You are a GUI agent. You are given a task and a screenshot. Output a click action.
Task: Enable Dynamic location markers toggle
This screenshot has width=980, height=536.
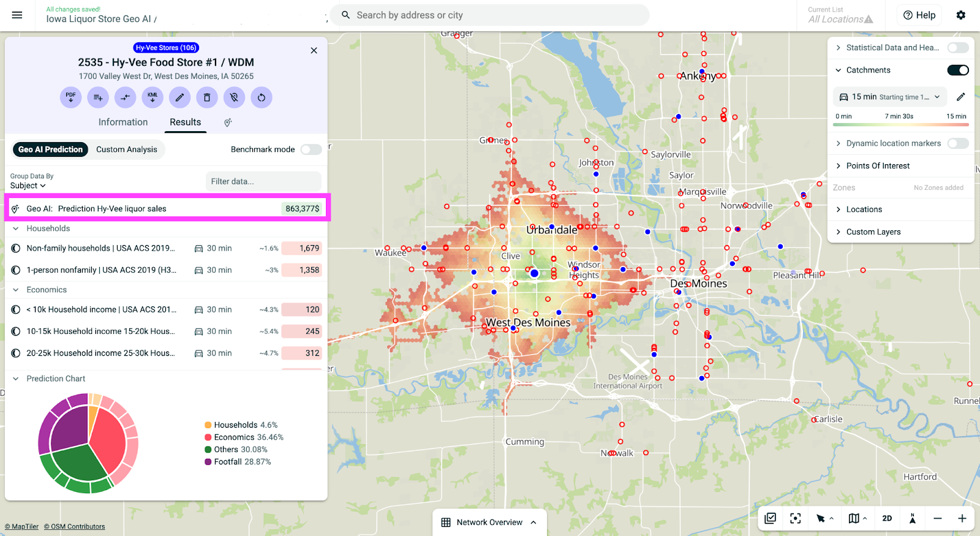tap(958, 143)
